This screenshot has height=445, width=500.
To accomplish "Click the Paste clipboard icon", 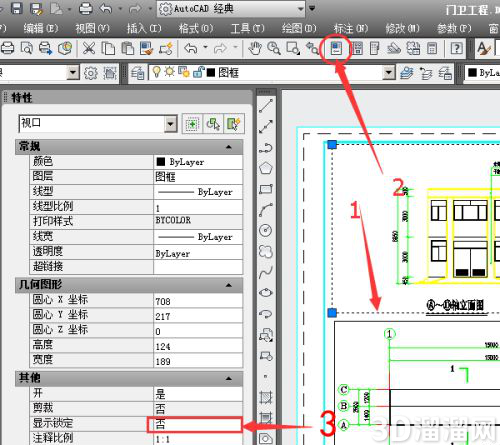I will [x=127, y=49].
